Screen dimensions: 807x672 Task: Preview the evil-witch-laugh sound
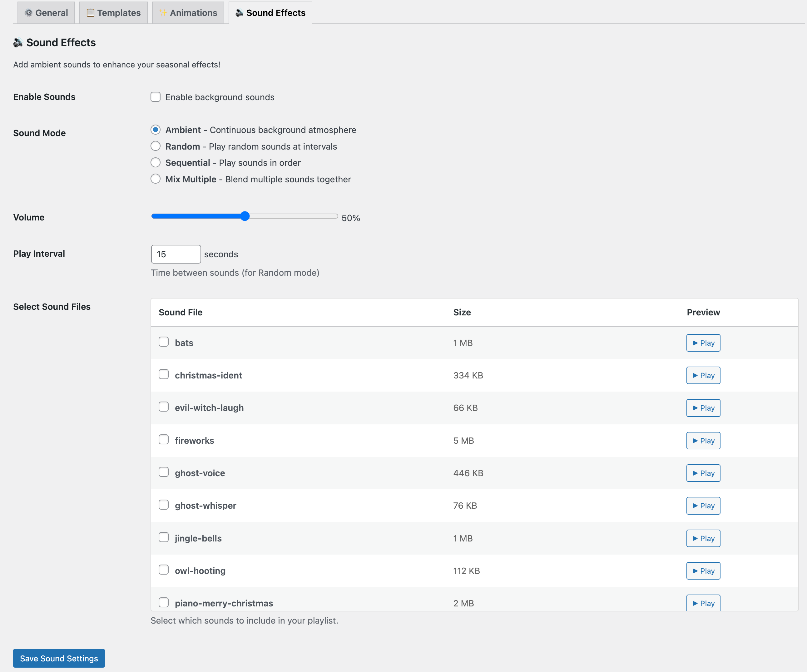(x=703, y=408)
